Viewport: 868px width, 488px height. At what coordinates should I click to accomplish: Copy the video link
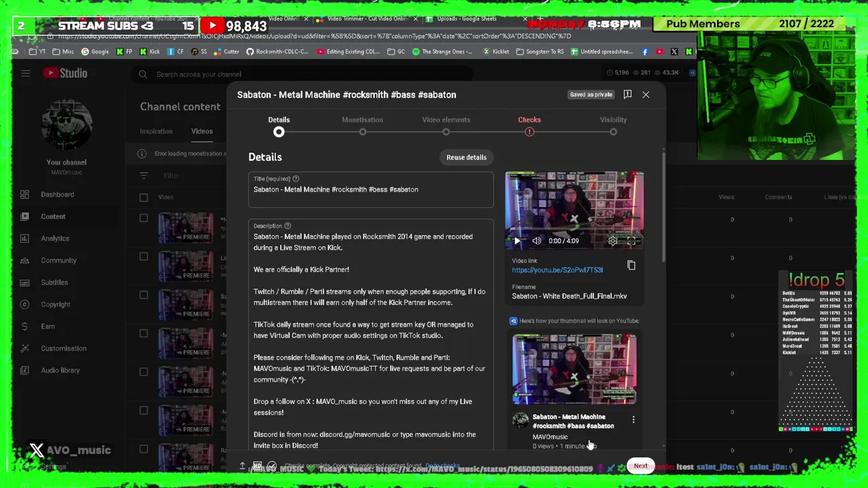coord(631,266)
